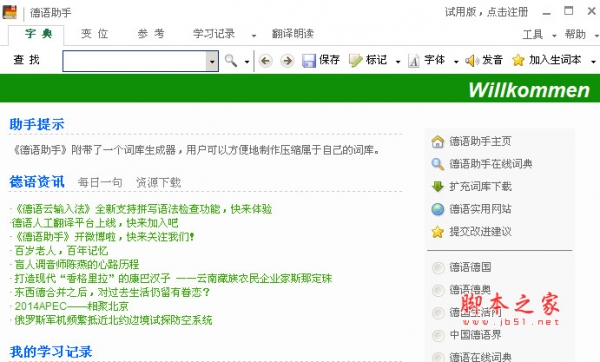Click the 助手提示 heading

(x=37, y=124)
